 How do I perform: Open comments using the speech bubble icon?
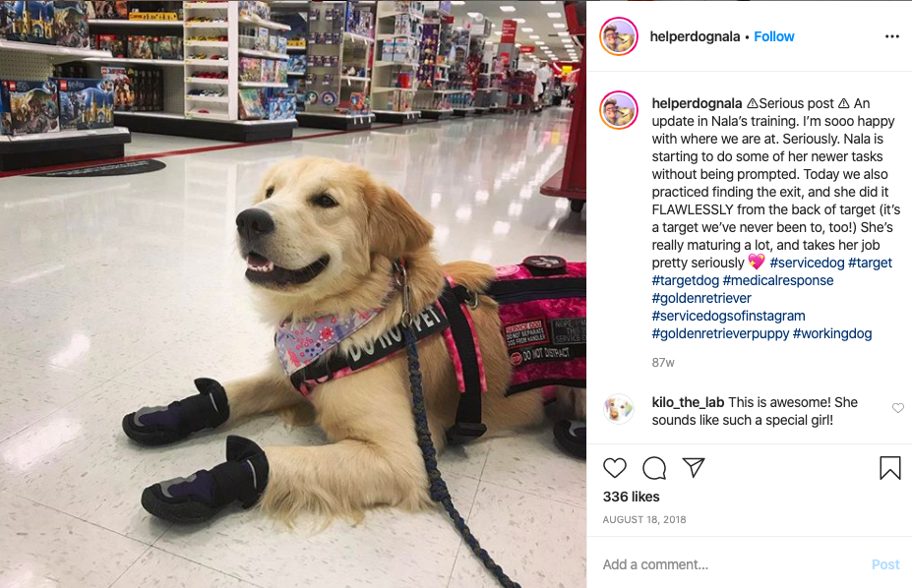click(654, 468)
